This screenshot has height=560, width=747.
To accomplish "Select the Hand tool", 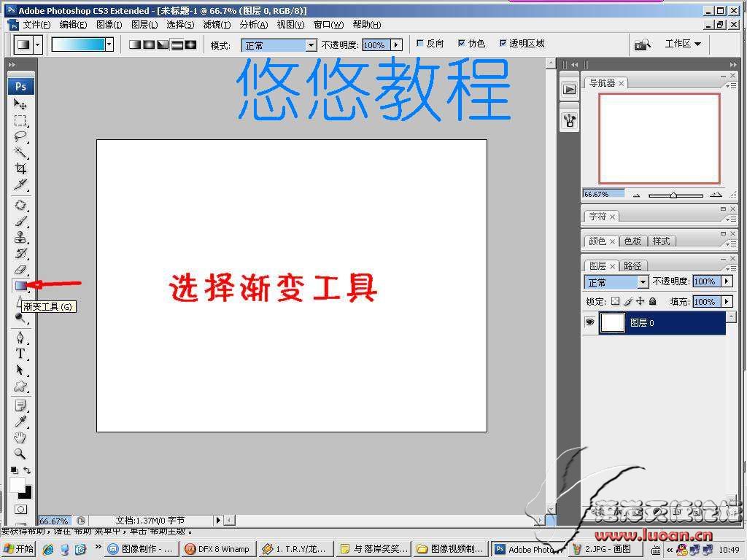I will [20, 437].
